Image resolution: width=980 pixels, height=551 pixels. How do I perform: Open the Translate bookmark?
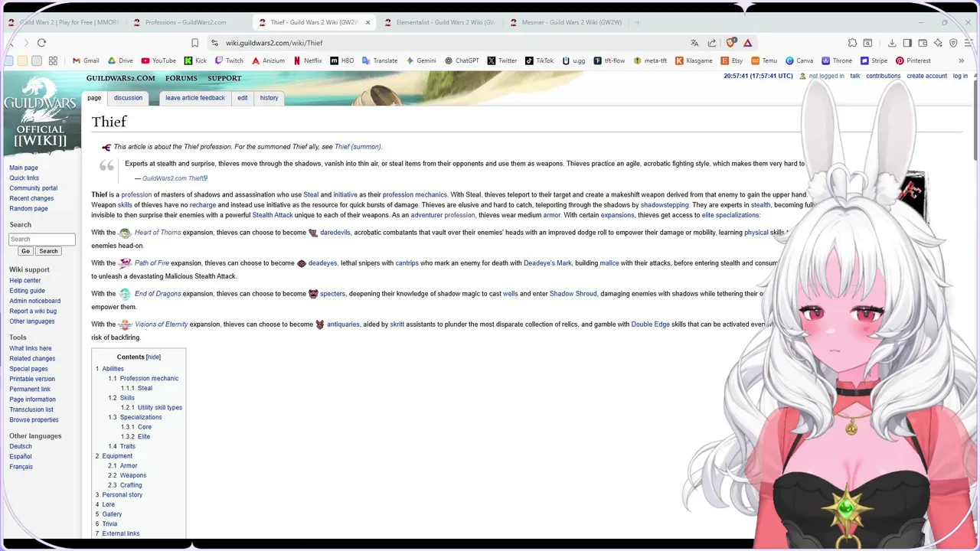[380, 60]
